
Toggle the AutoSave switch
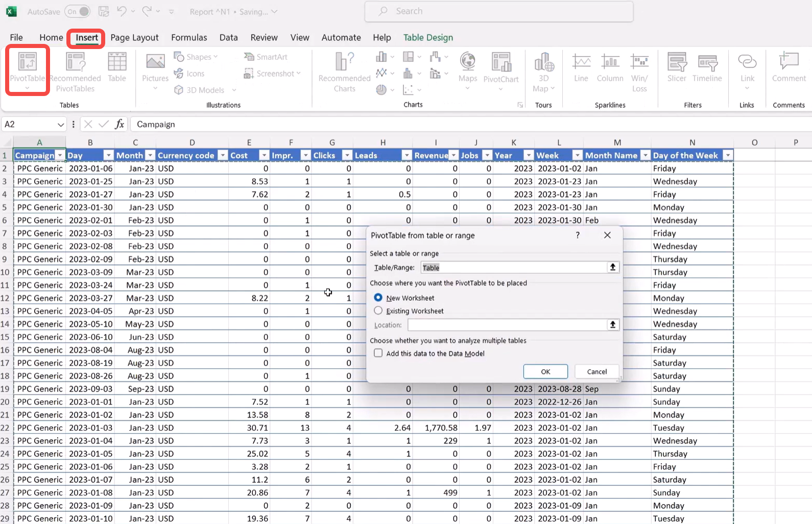[77, 11]
